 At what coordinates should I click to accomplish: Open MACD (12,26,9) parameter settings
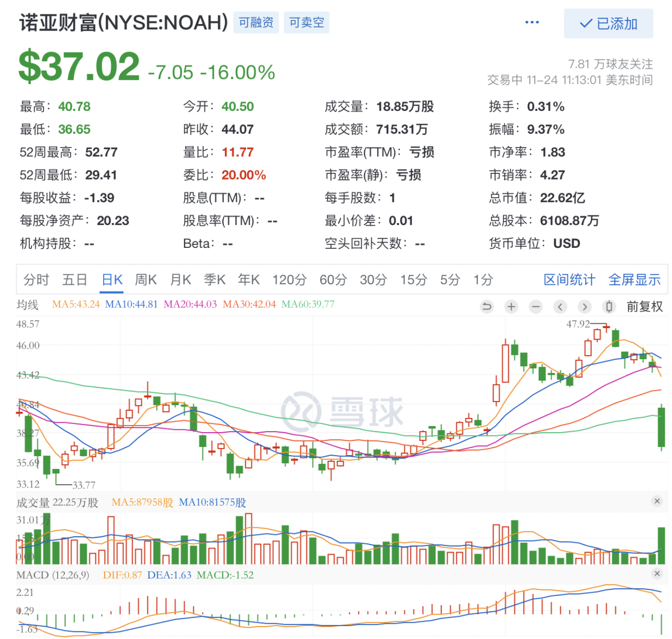[52, 575]
